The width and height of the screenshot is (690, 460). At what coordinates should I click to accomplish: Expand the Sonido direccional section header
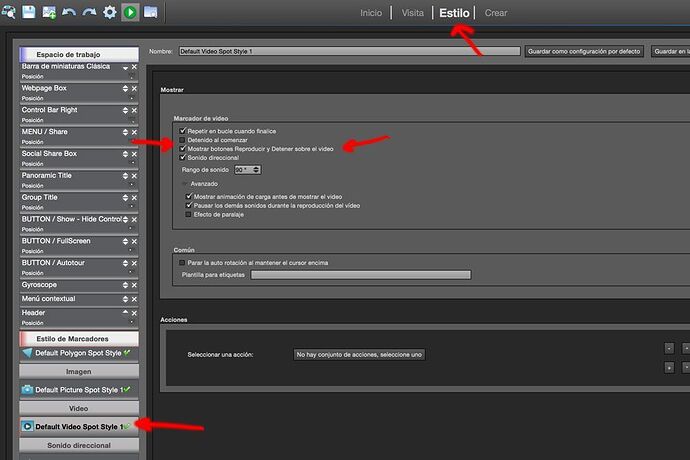pyautogui.click(x=78, y=446)
